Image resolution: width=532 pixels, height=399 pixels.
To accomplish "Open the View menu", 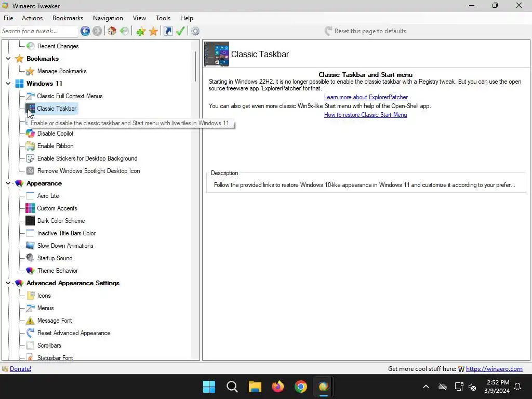I will tap(139, 18).
